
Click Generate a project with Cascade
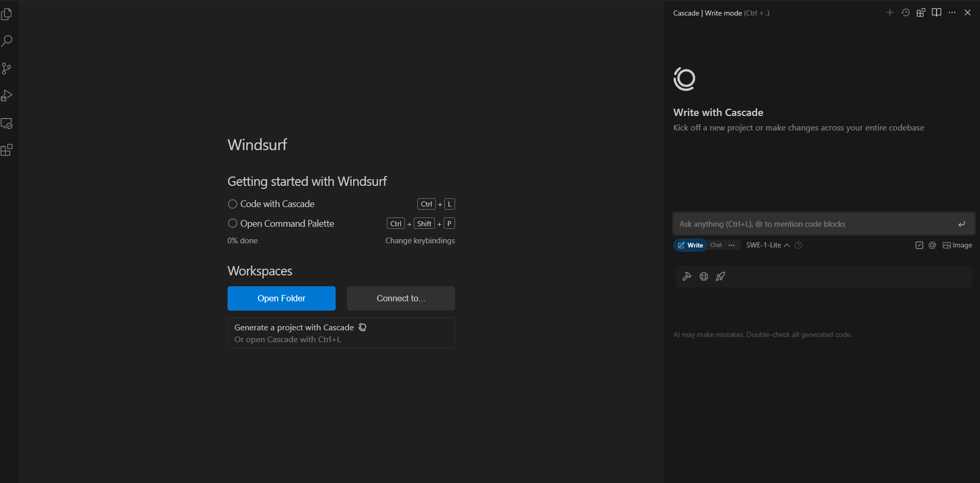click(341, 333)
